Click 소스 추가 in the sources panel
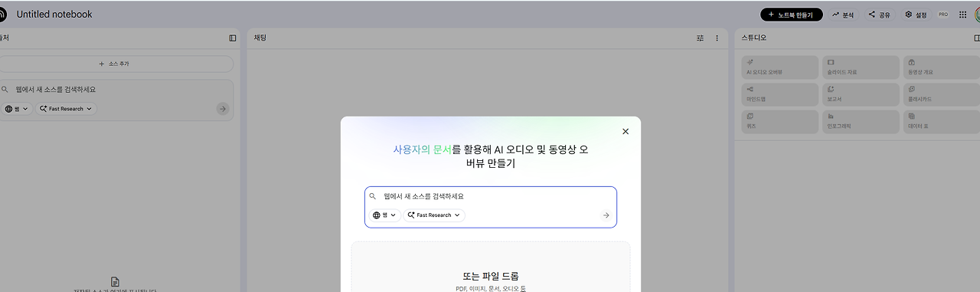The image size is (980, 292). (x=115, y=64)
